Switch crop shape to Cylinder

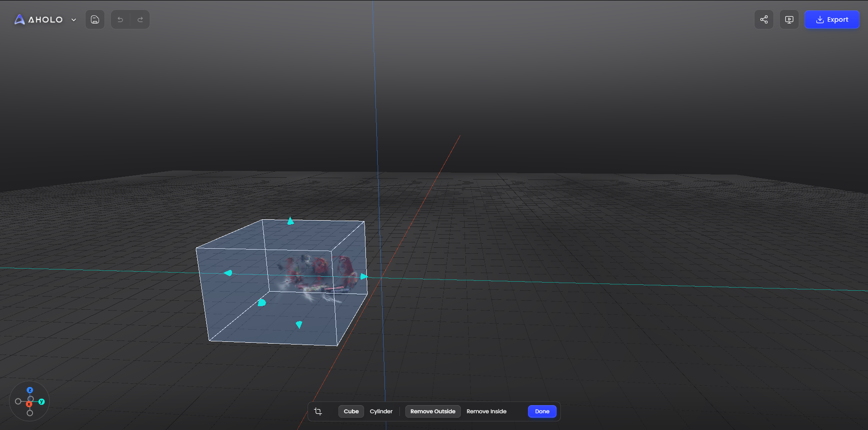(x=381, y=411)
